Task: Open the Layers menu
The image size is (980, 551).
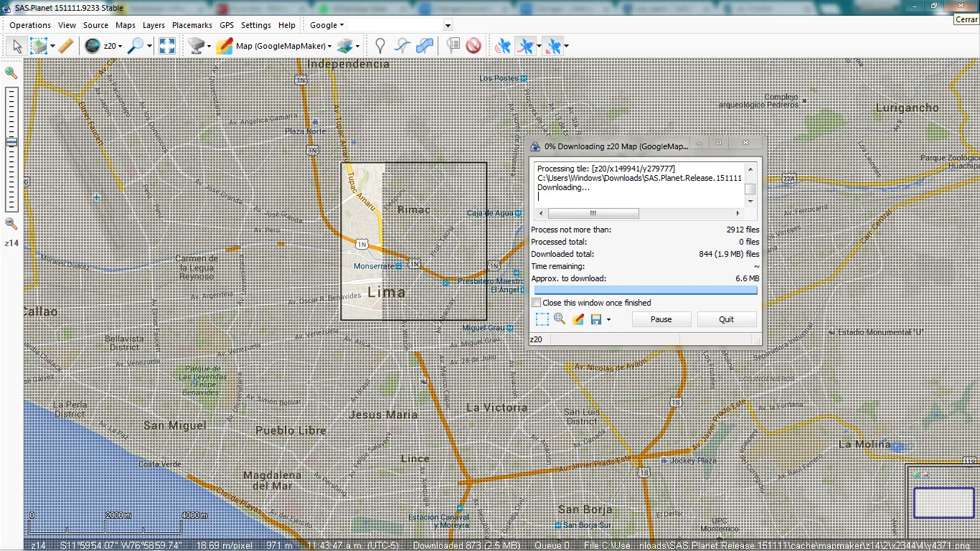Action: click(154, 25)
